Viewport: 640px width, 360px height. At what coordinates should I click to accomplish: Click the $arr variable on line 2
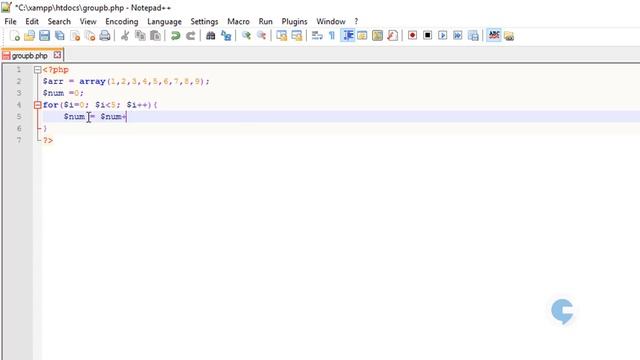pos(53,82)
